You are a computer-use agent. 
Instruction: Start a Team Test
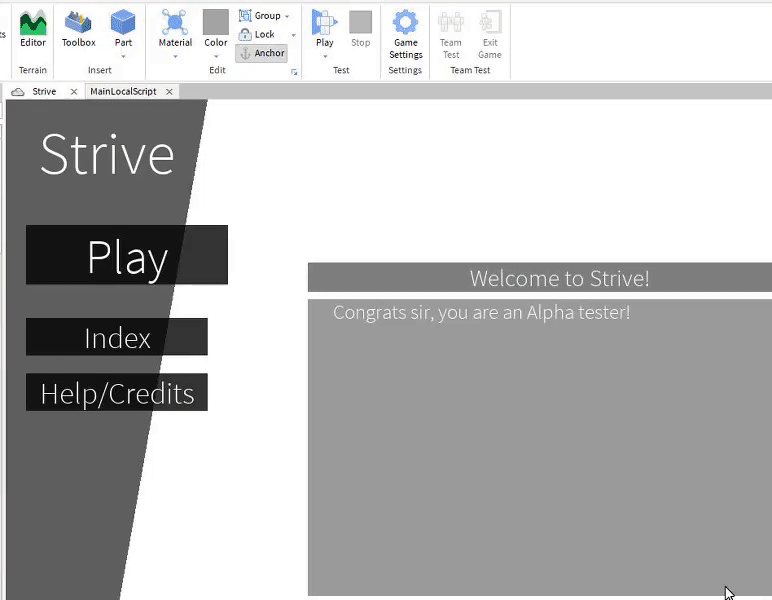coord(450,34)
